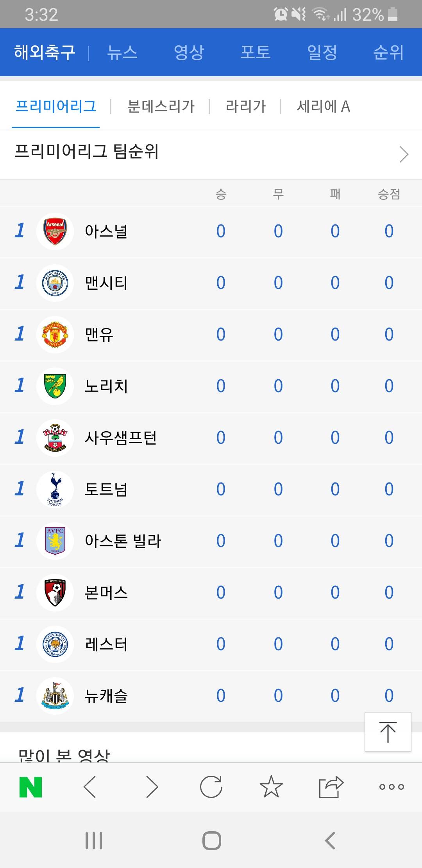Switch to the 분데스리가 tab
The height and width of the screenshot is (868, 422).
[161, 106]
